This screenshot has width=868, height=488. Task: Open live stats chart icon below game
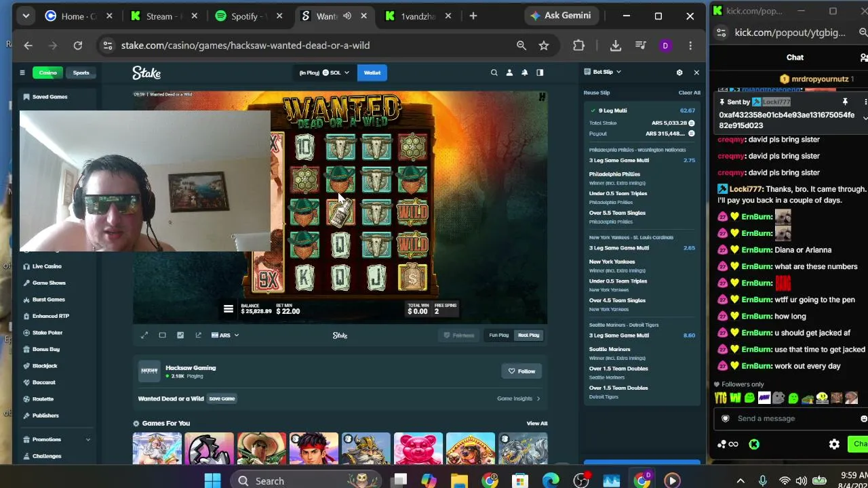[180, 335]
